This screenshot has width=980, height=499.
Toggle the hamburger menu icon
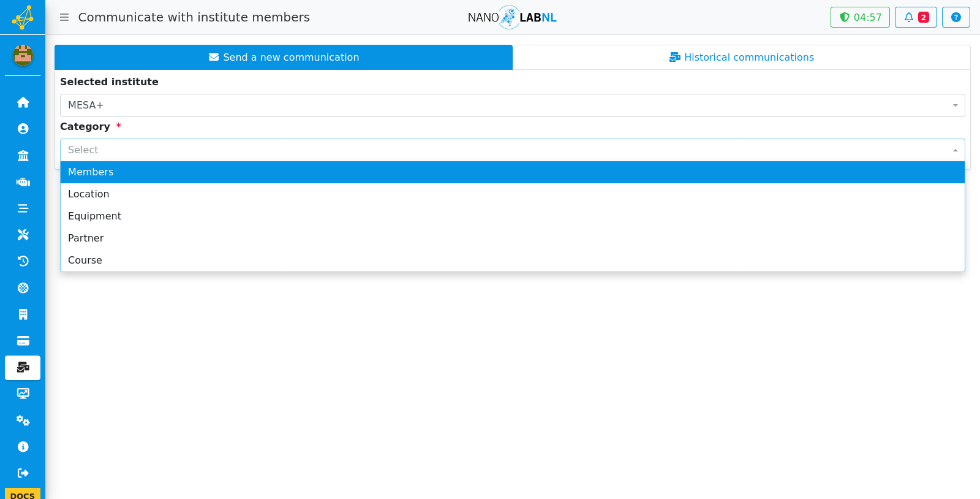64,17
